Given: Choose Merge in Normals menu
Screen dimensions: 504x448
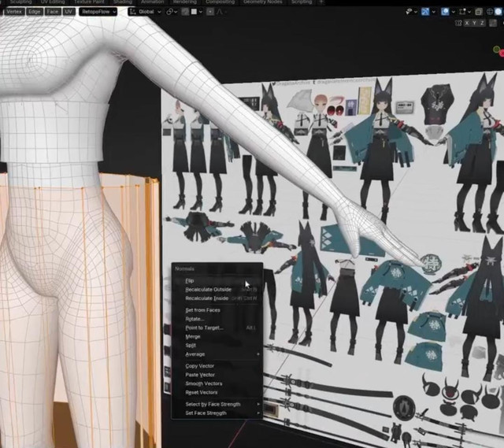Looking at the screenshot, I should (217, 336).
